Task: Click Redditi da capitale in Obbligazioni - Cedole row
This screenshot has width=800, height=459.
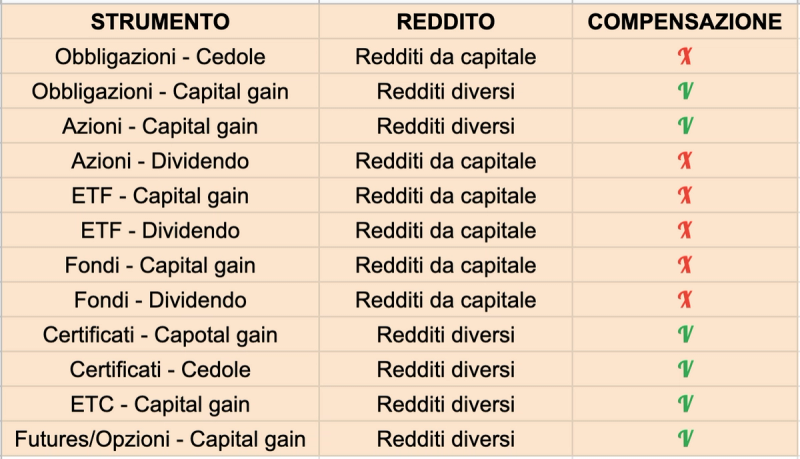Action: click(x=445, y=57)
